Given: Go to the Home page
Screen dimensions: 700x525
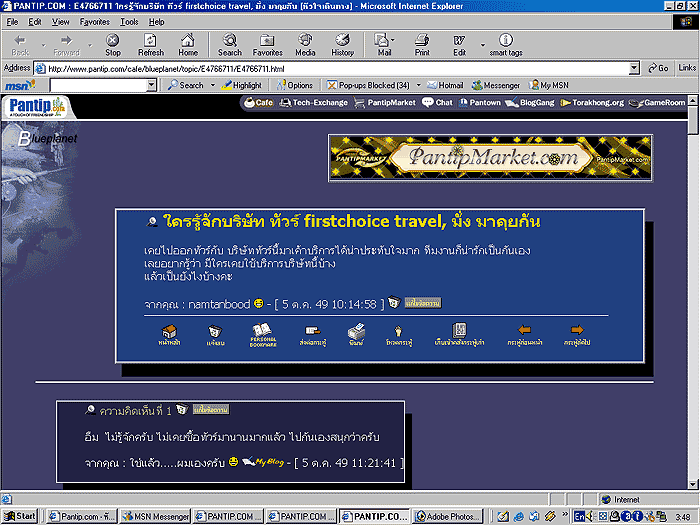Looking at the screenshot, I should (188, 45).
